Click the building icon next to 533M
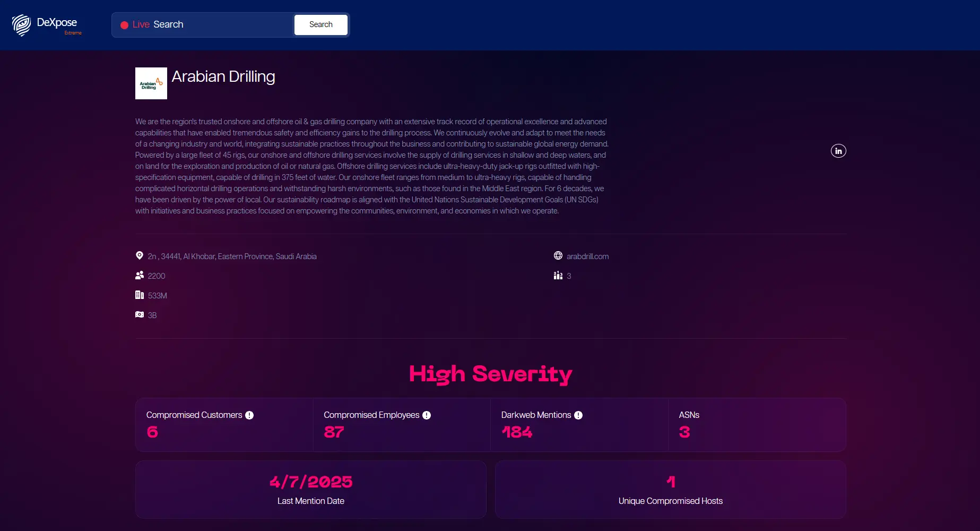Image resolution: width=980 pixels, height=531 pixels. 140,295
